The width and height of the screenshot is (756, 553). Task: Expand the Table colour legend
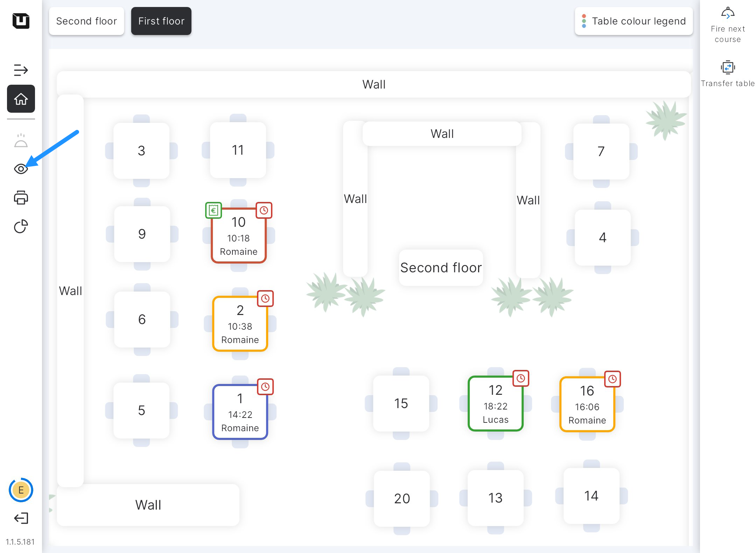pyautogui.click(x=633, y=21)
